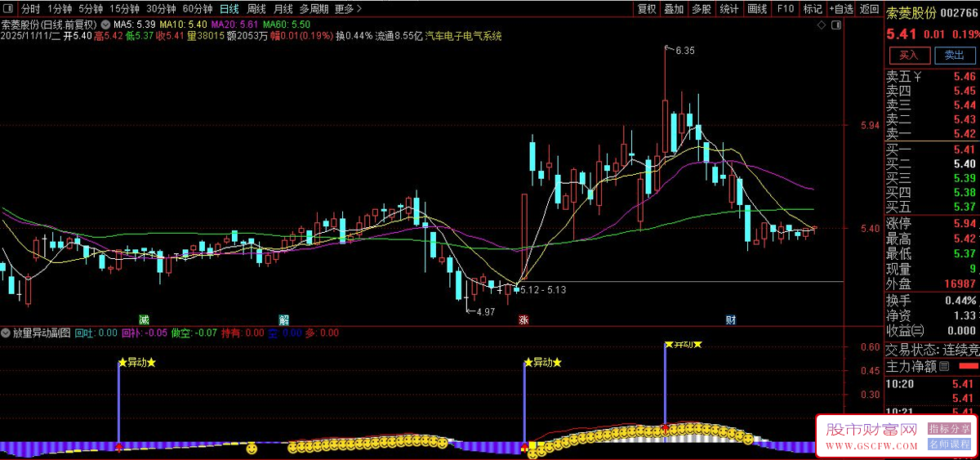Click the 标记 mark button
This screenshot has height=460, width=980.
(x=813, y=9)
